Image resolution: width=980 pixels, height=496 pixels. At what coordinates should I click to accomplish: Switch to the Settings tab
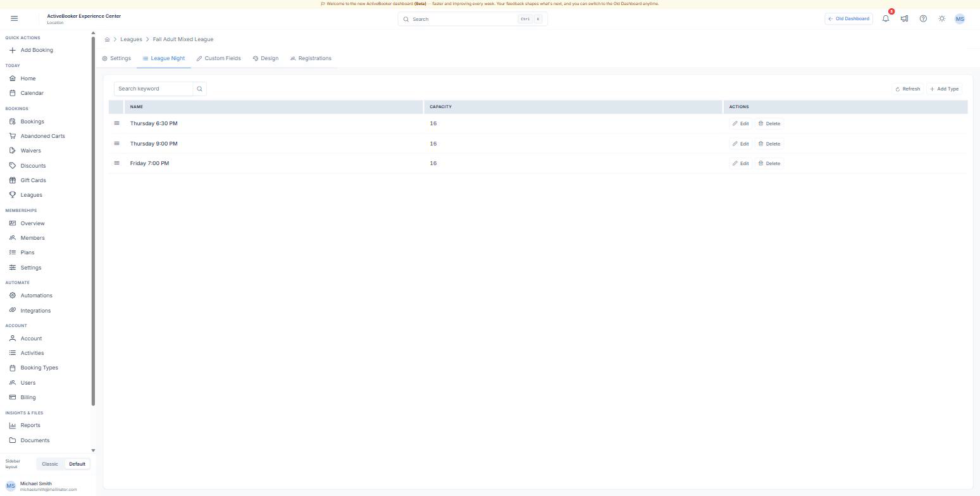pyautogui.click(x=116, y=58)
